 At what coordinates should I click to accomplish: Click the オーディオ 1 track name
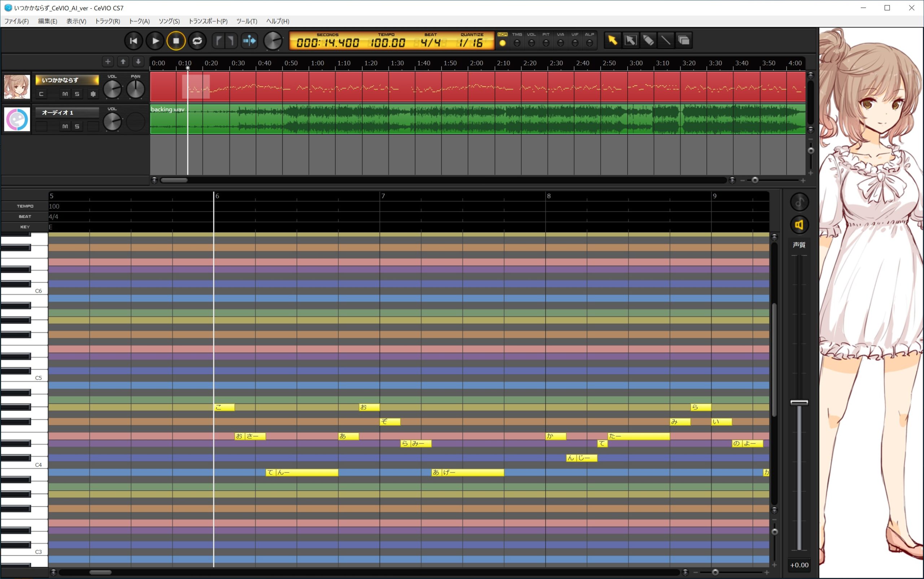pos(67,113)
